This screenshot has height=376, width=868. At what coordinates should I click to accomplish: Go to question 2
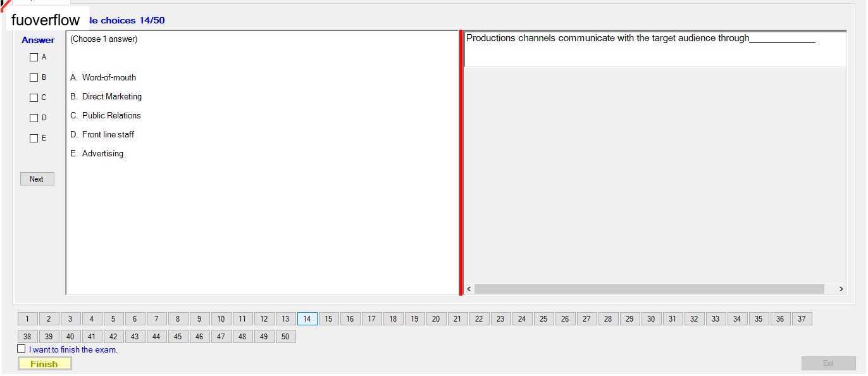coord(49,319)
